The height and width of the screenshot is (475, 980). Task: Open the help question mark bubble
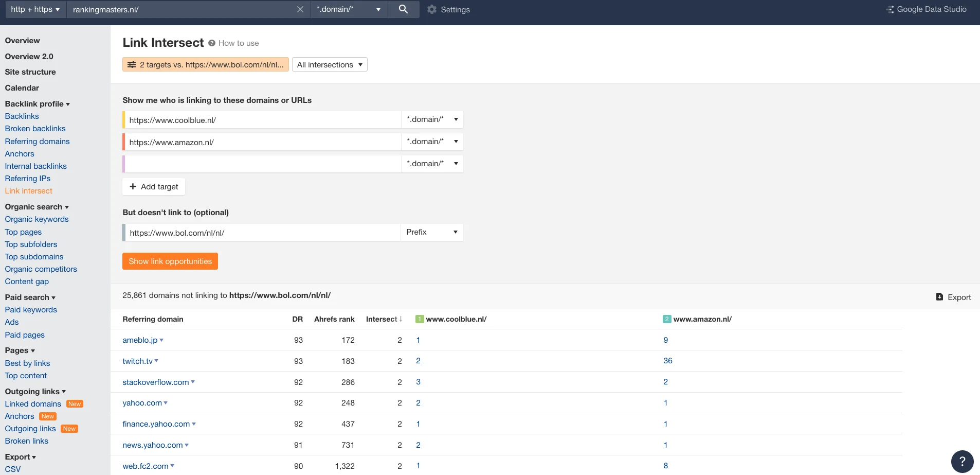coord(963,462)
